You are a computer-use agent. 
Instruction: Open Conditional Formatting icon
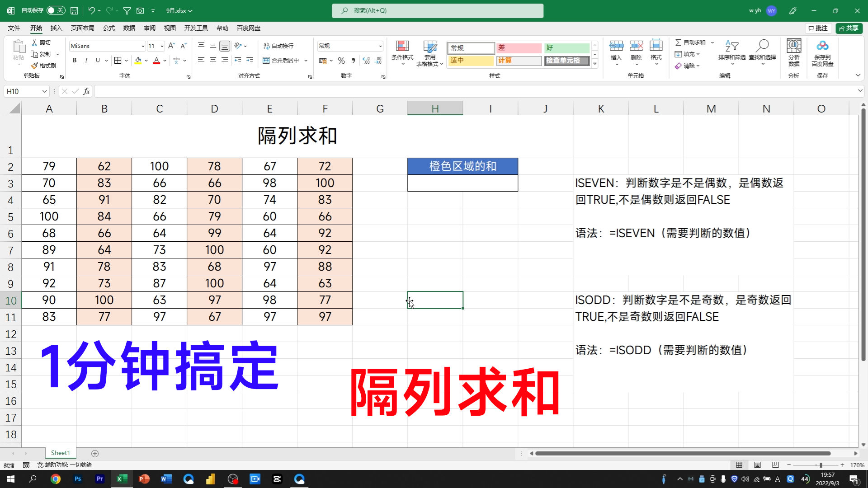pyautogui.click(x=402, y=46)
